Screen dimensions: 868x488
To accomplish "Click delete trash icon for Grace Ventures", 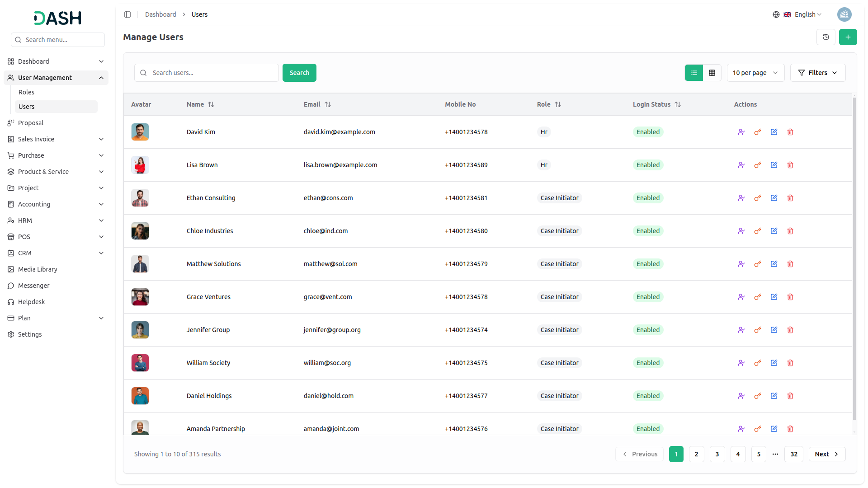I will click(790, 297).
